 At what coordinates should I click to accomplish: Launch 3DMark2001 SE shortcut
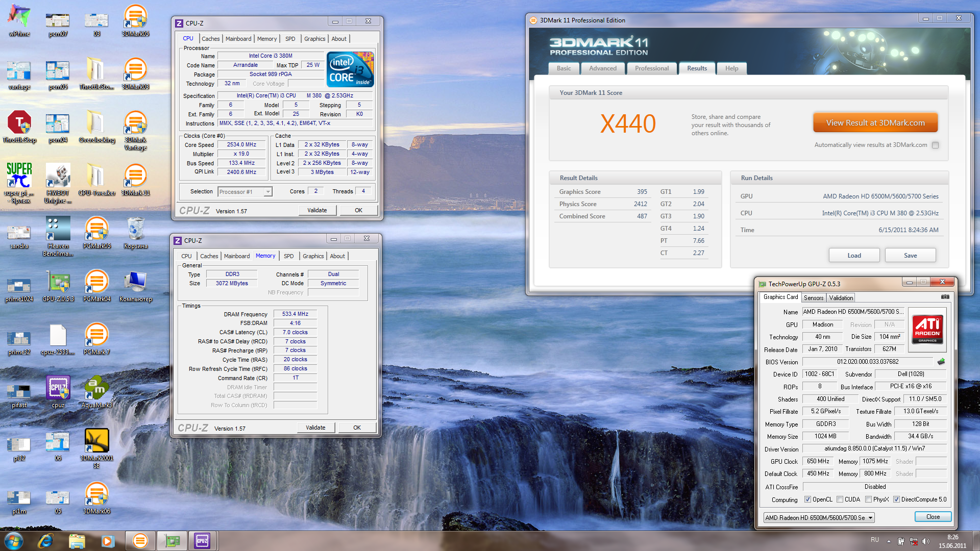point(96,448)
